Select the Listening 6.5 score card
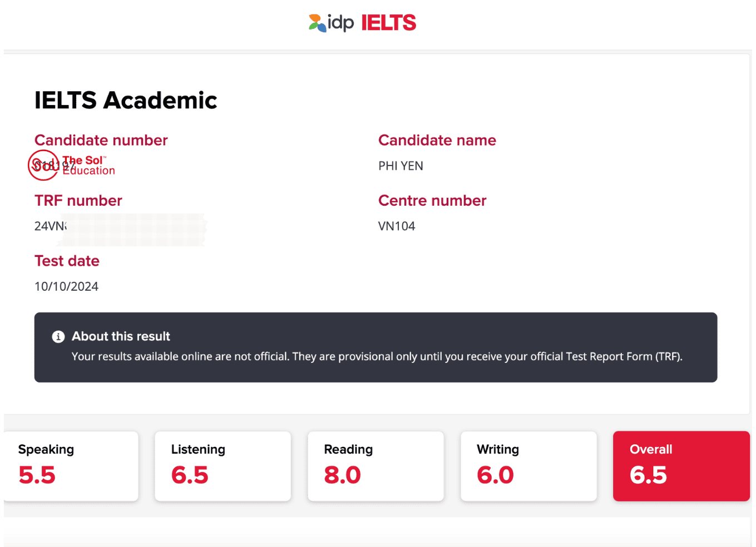 click(x=223, y=466)
